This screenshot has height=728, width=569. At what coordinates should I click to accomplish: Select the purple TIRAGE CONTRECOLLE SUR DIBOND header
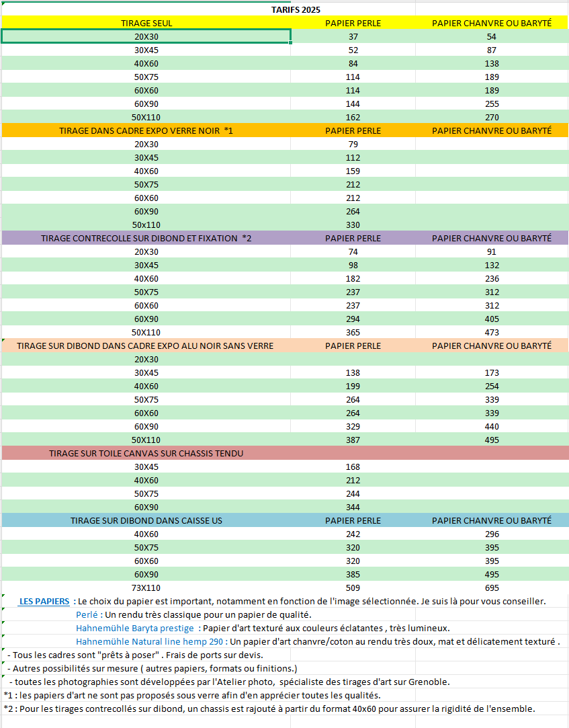tap(146, 238)
